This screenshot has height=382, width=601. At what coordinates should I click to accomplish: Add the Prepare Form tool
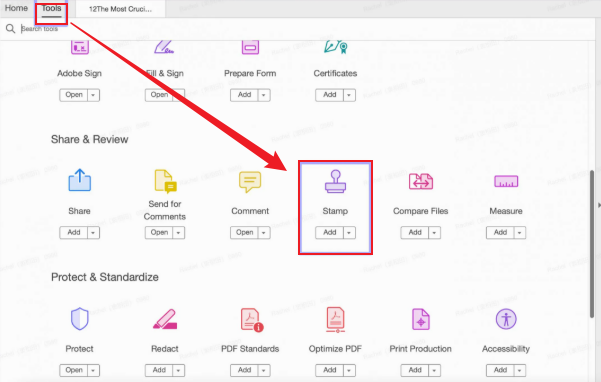244,95
